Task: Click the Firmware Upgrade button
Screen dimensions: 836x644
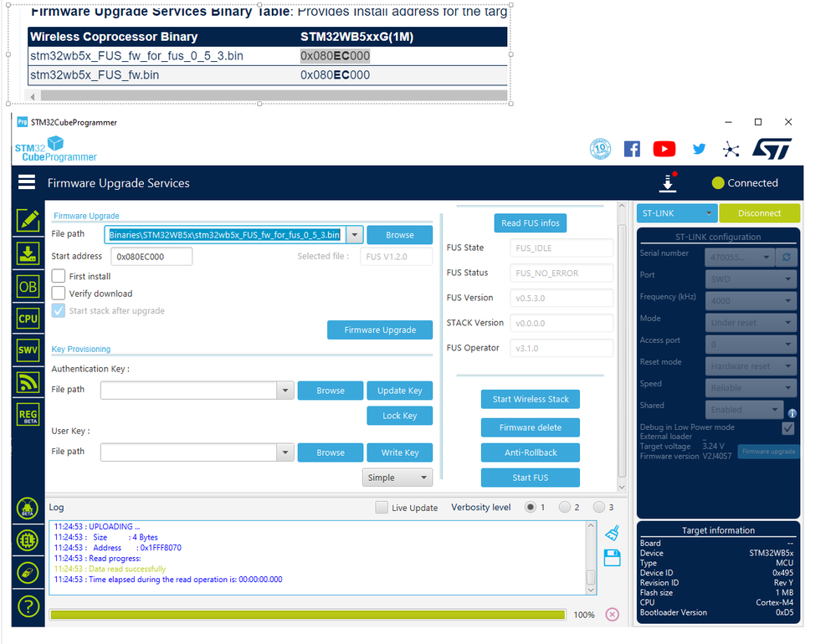Action: pyautogui.click(x=380, y=330)
